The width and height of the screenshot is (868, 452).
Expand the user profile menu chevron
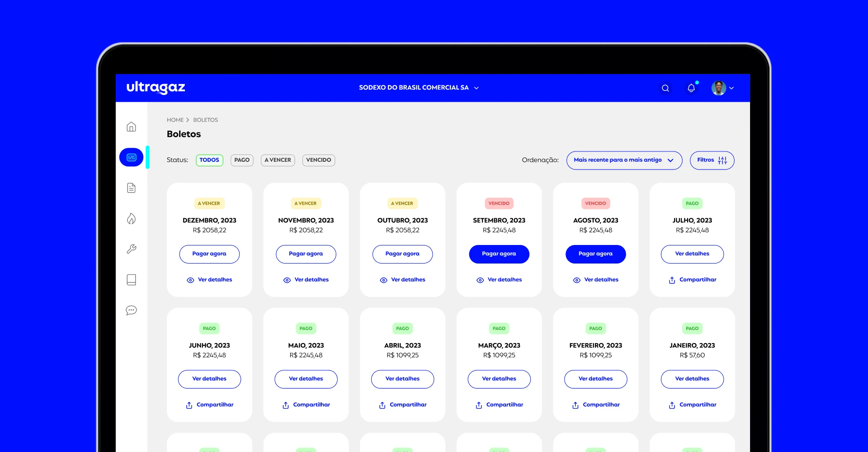coord(731,88)
